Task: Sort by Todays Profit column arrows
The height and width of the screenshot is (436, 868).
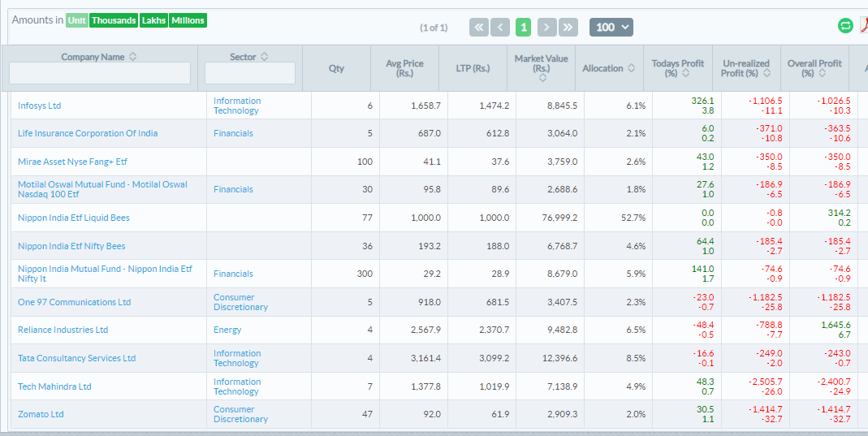Action: [685, 73]
